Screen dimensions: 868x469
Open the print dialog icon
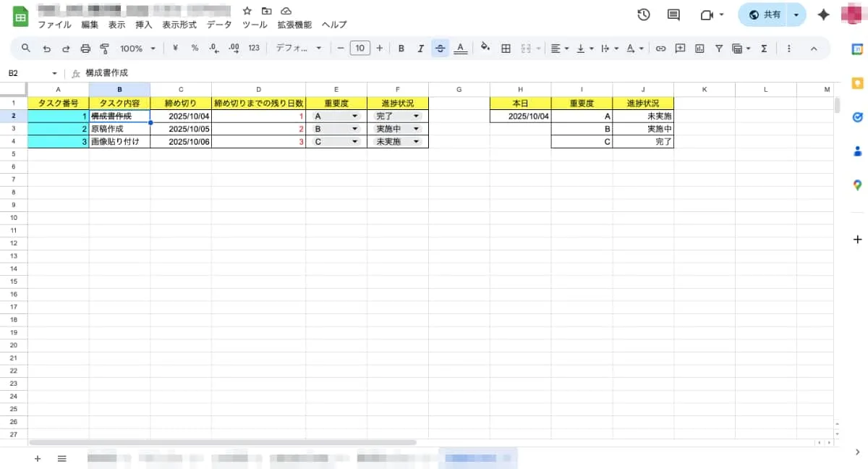pyautogui.click(x=85, y=48)
